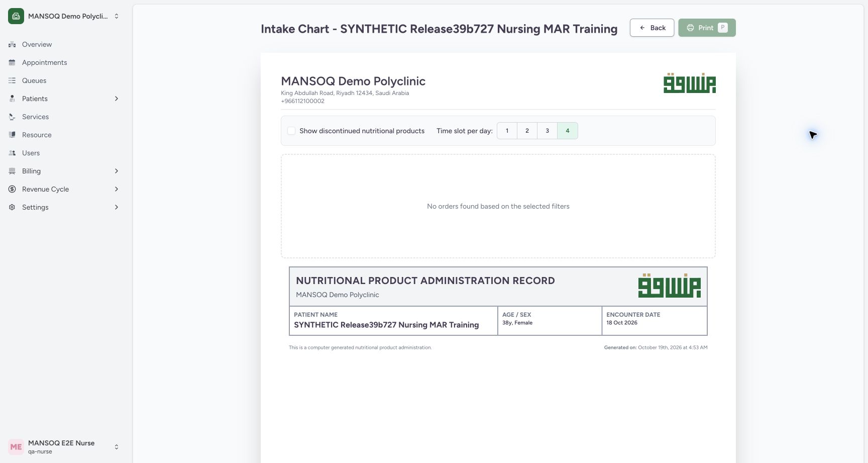The height and width of the screenshot is (463, 868).
Task: Select 2 time slots per day
Action: click(x=527, y=131)
